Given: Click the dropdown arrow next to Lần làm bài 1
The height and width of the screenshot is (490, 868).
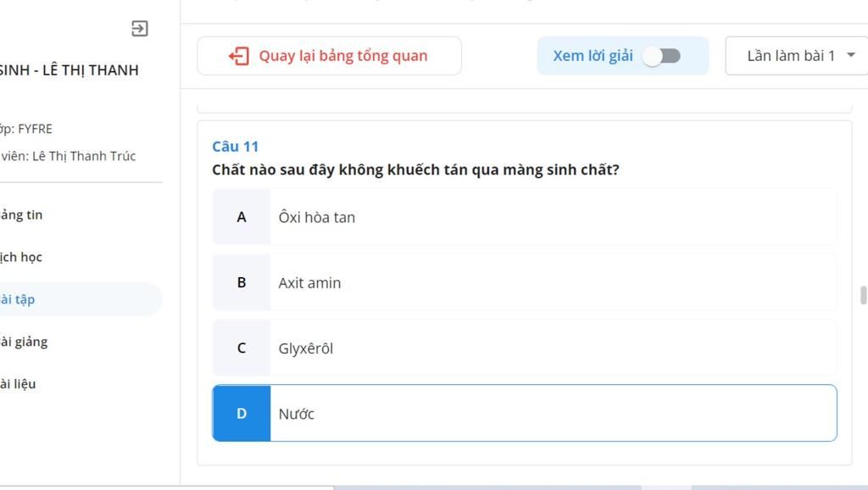Looking at the screenshot, I should pos(851,55).
